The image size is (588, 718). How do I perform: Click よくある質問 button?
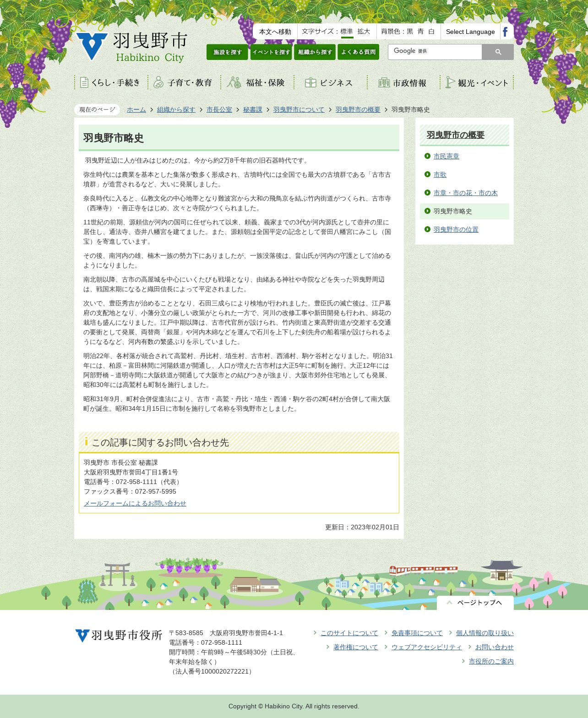[358, 52]
